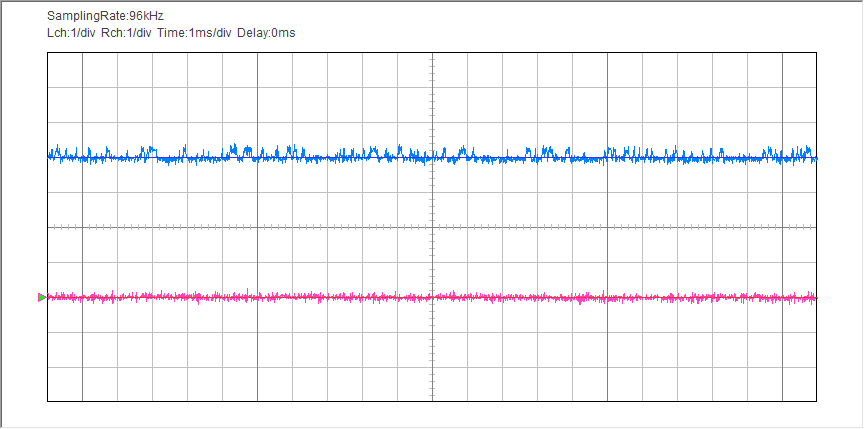Screen dimensions: 864x429
Task: Click the center crosshair of the graticule
Action: pyautogui.click(x=432, y=227)
